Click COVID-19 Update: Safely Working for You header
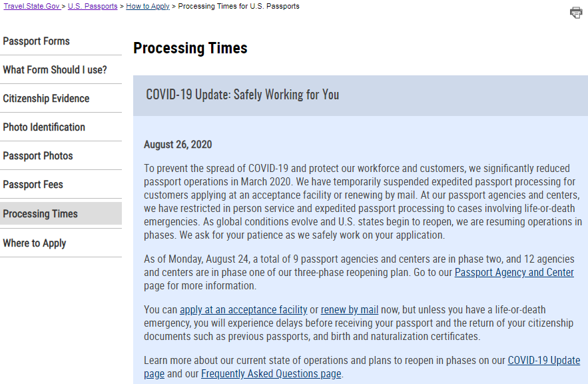 (x=242, y=95)
